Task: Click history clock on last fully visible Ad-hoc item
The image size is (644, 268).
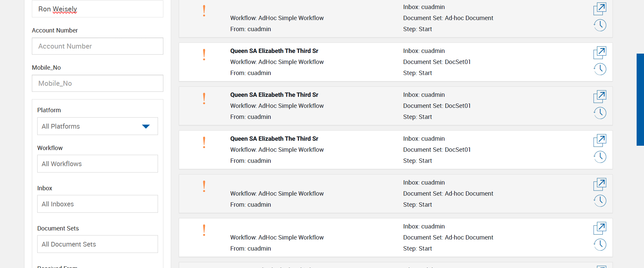Action: pos(600,245)
